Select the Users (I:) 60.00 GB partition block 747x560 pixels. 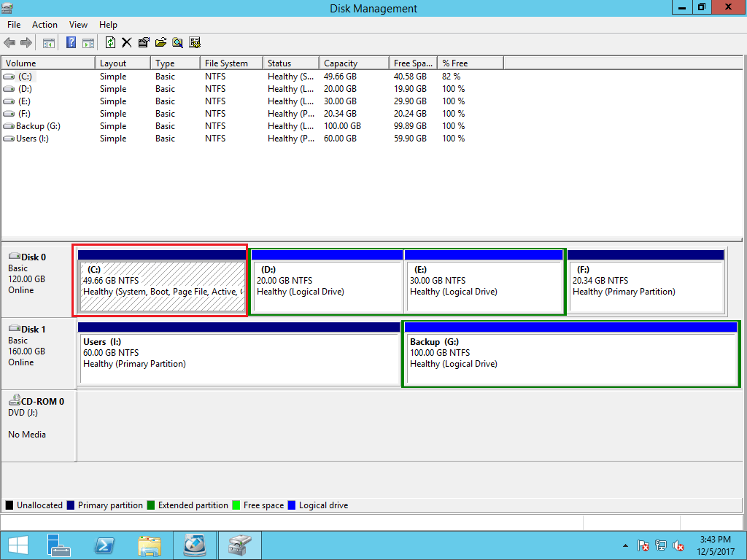point(239,354)
